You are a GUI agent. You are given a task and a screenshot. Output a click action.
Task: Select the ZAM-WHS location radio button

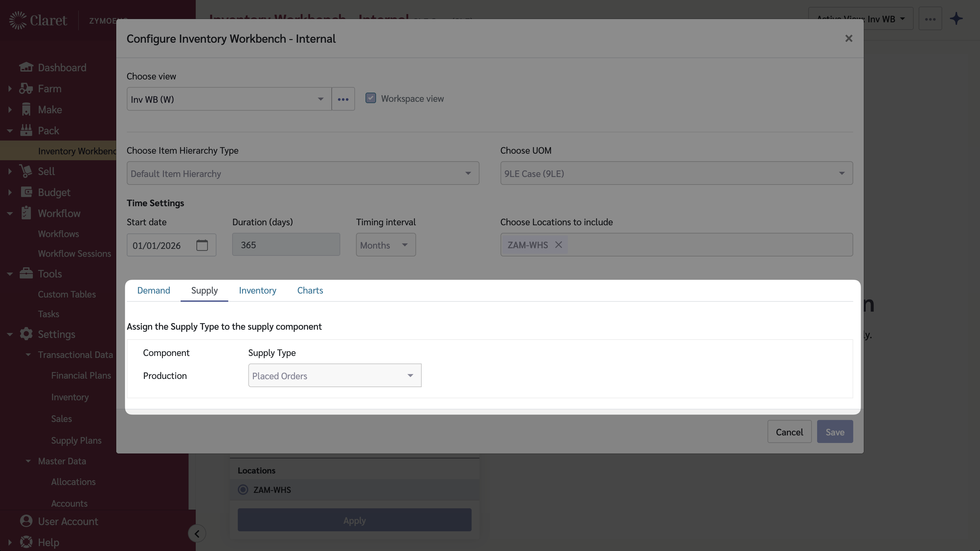click(x=243, y=489)
